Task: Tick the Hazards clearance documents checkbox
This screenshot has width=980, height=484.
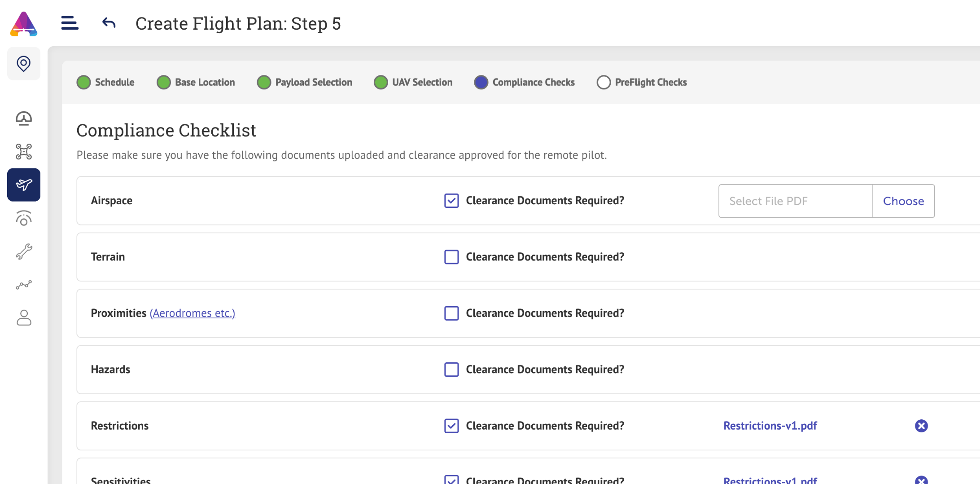Action: click(451, 370)
